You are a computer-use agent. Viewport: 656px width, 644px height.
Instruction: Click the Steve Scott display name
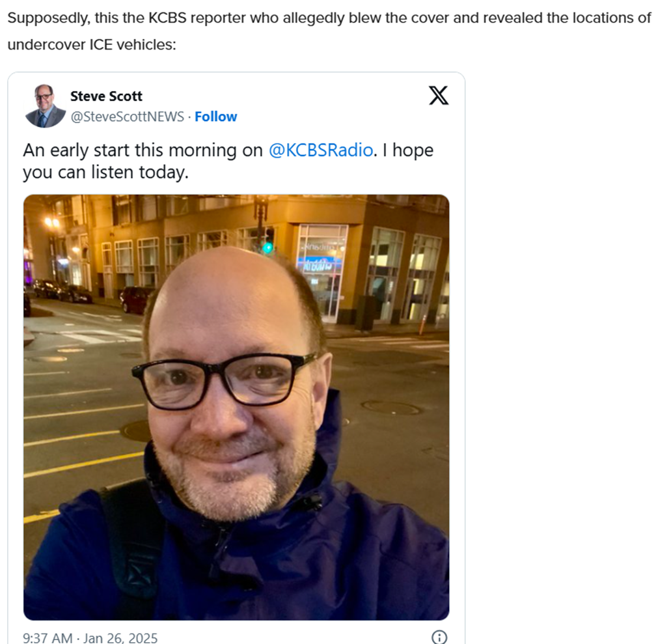106,96
